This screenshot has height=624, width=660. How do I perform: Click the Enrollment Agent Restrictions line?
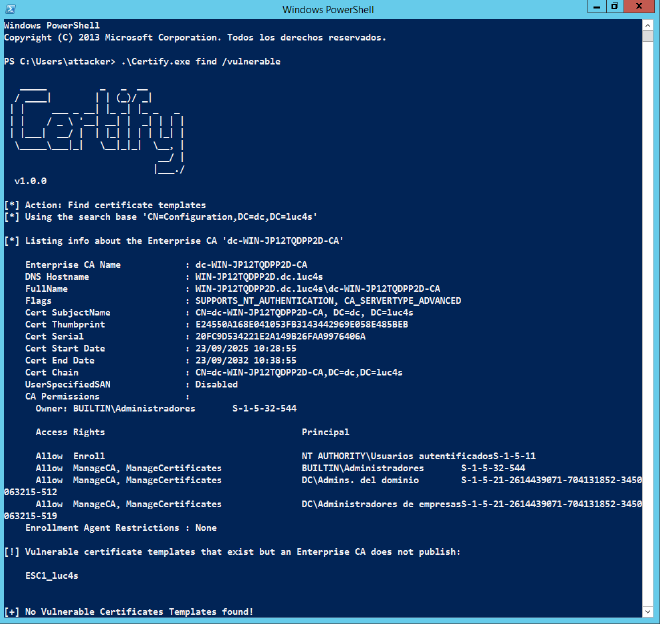tap(121, 527)
